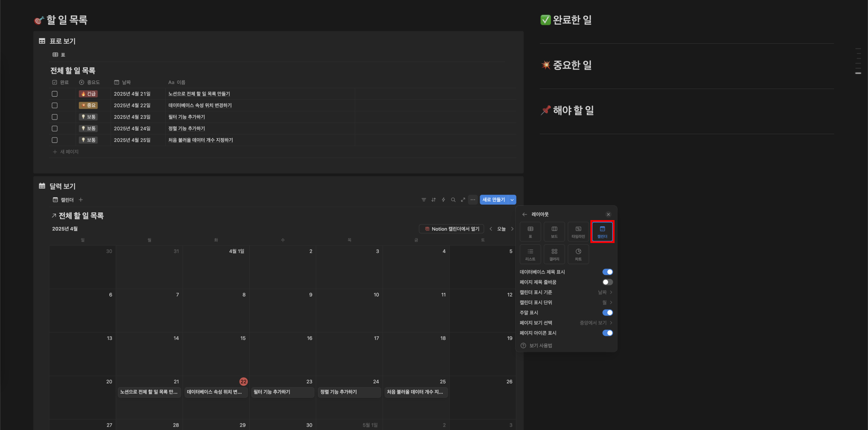Click Notion 캘린더에서 열기 button
The image size is (868, 430).
[x=452, y=229]
